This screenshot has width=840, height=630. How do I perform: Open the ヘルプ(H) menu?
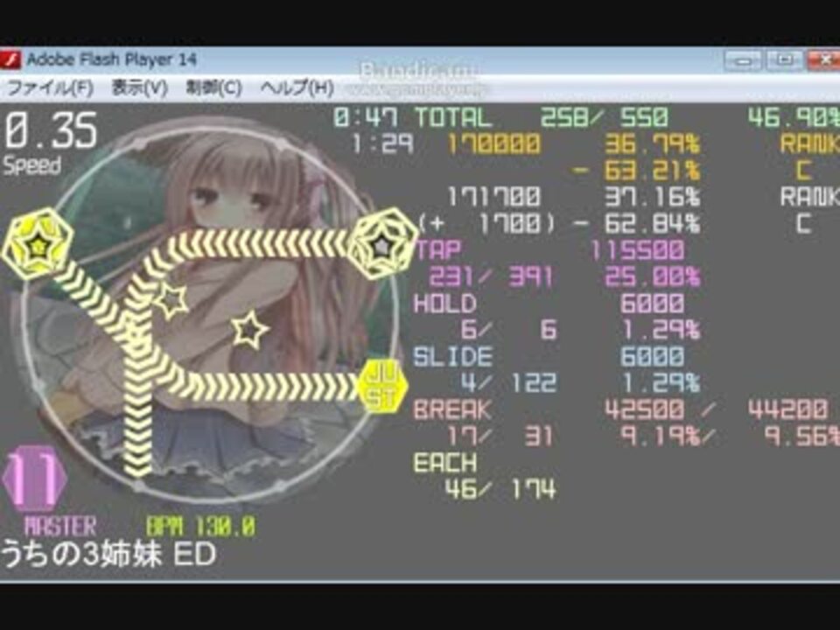[297, 87]
